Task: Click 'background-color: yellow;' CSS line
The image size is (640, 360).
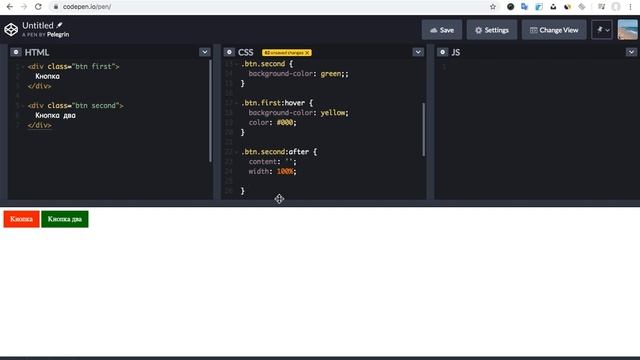Action: 299,113
